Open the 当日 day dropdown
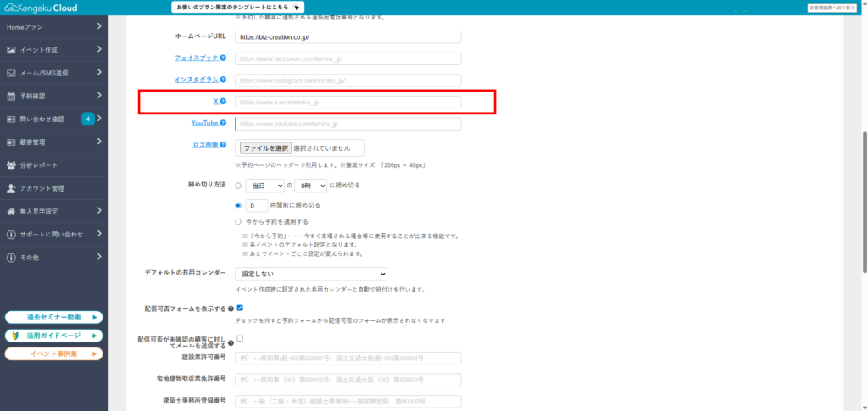Viewport: 868px width, 411px height. tap(265, 186)
